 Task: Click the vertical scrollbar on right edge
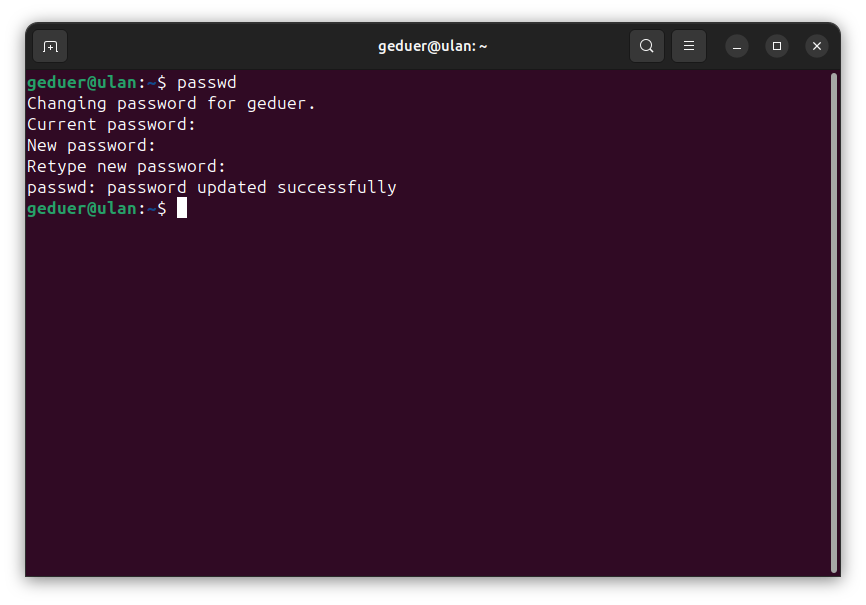834,323
